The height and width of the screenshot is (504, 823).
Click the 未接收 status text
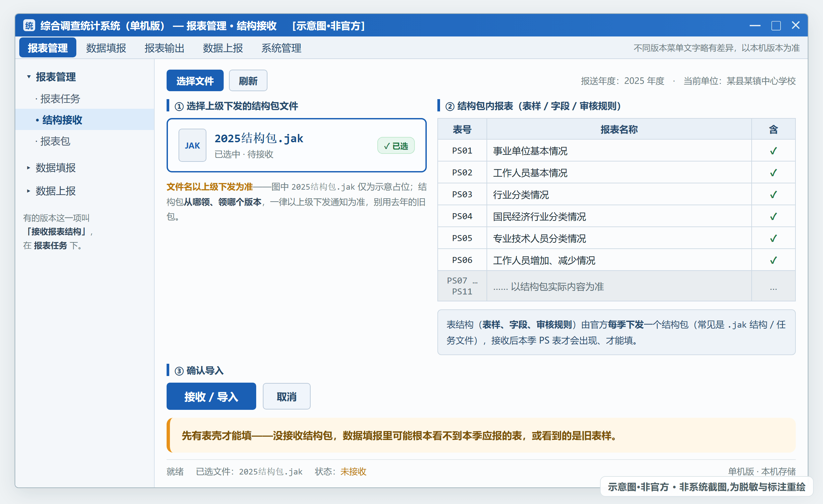(353, 471)
